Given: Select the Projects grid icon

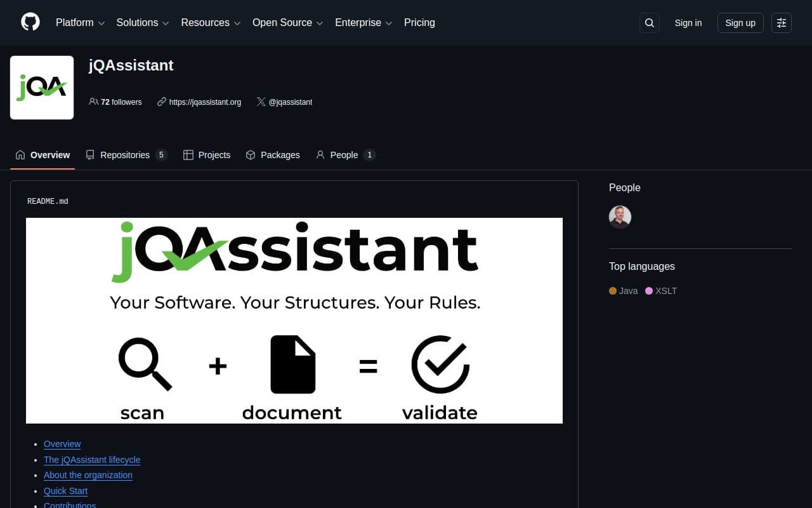Looking at the screenshot, I should point(188,154).
